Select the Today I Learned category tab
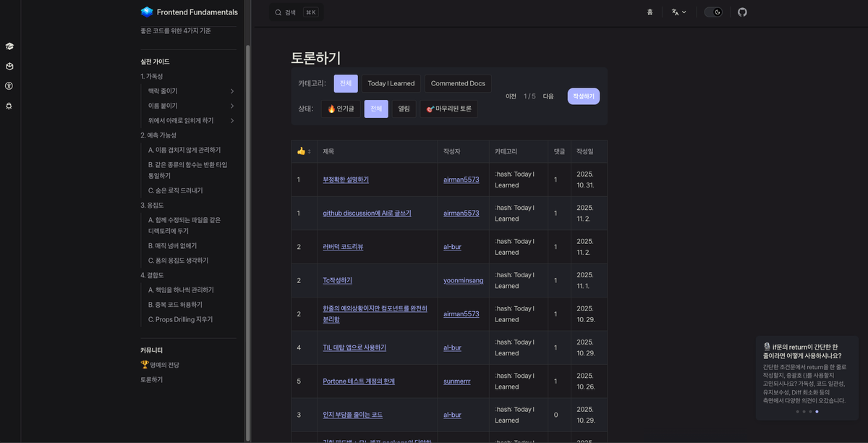Image resolution: width=868 pixels, height=443 pixels. coord(391,83)
